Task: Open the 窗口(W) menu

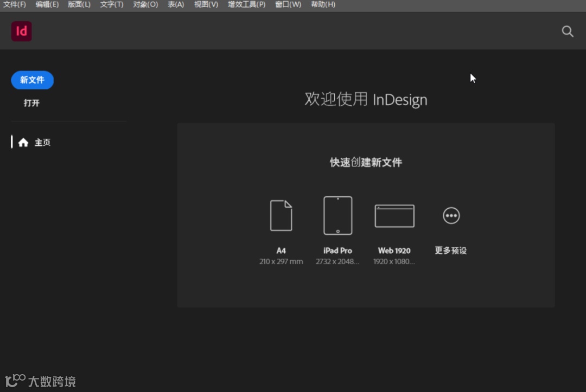Action: (x=288, y=4)
